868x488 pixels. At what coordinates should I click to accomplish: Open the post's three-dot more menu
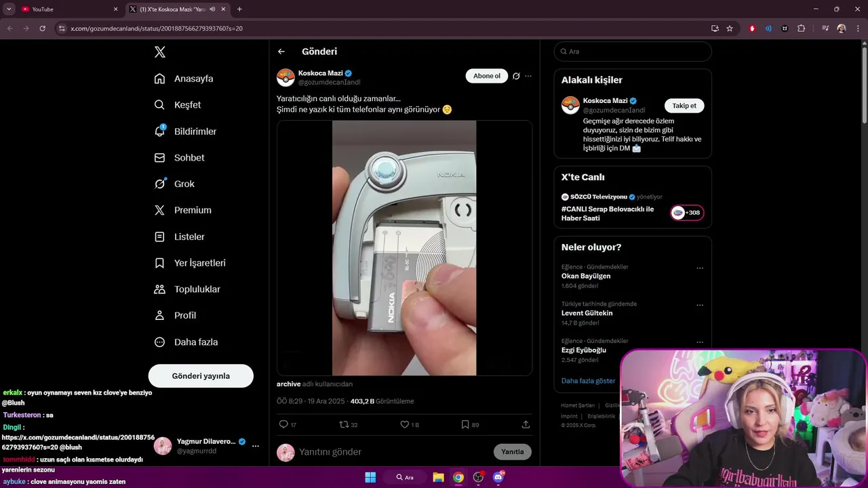pos(528,76)
